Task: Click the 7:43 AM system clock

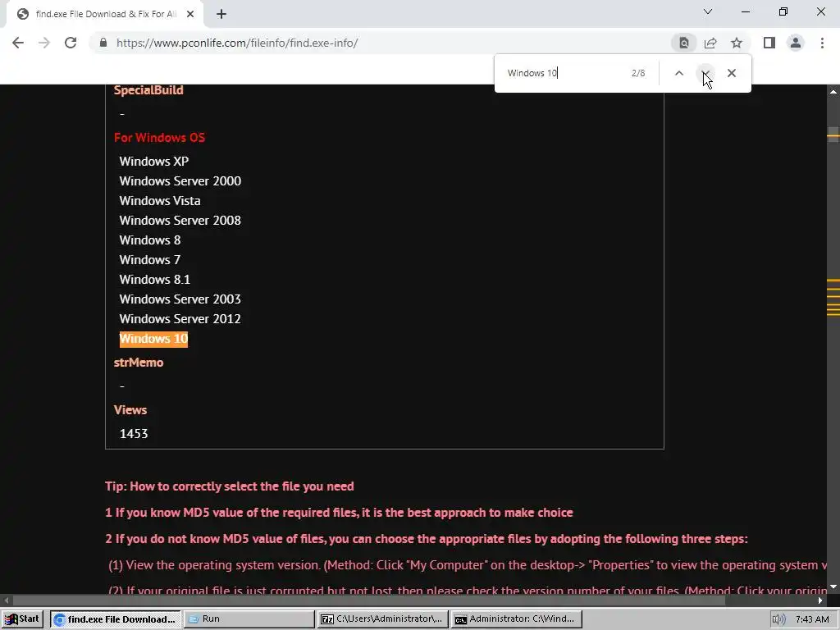Action: pyautogui.click(x=812, y=619)
